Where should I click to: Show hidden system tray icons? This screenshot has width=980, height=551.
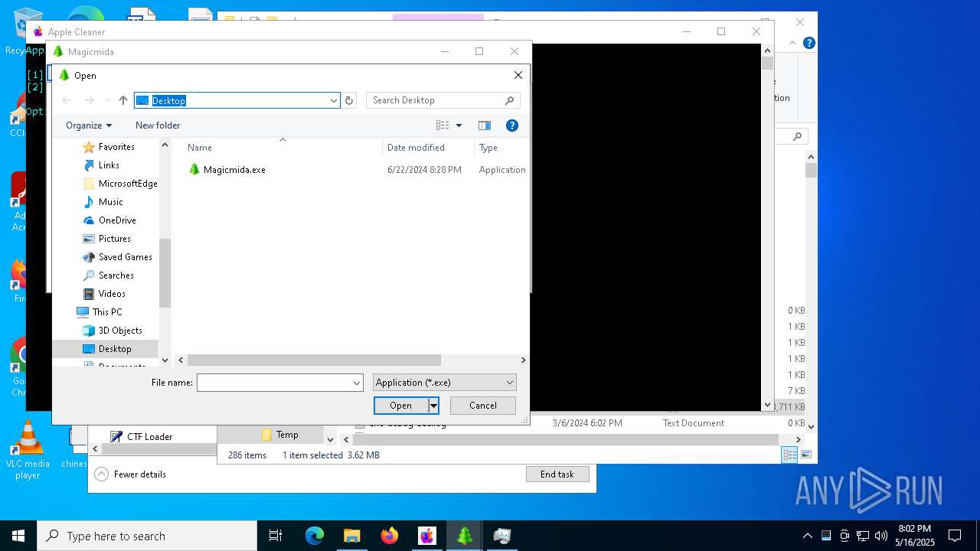point(807,536)
